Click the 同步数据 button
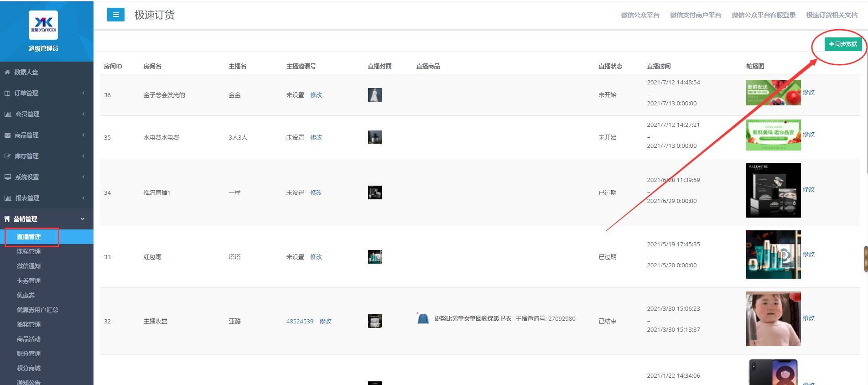The width and height of the screenshot is (868, 385). (x=843, y=44)
